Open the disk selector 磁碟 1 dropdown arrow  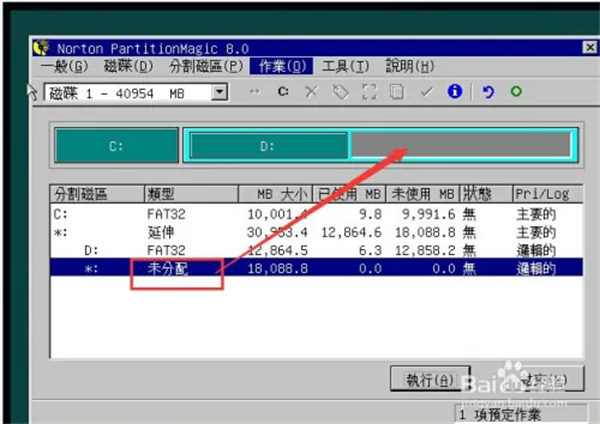(220, 92)
